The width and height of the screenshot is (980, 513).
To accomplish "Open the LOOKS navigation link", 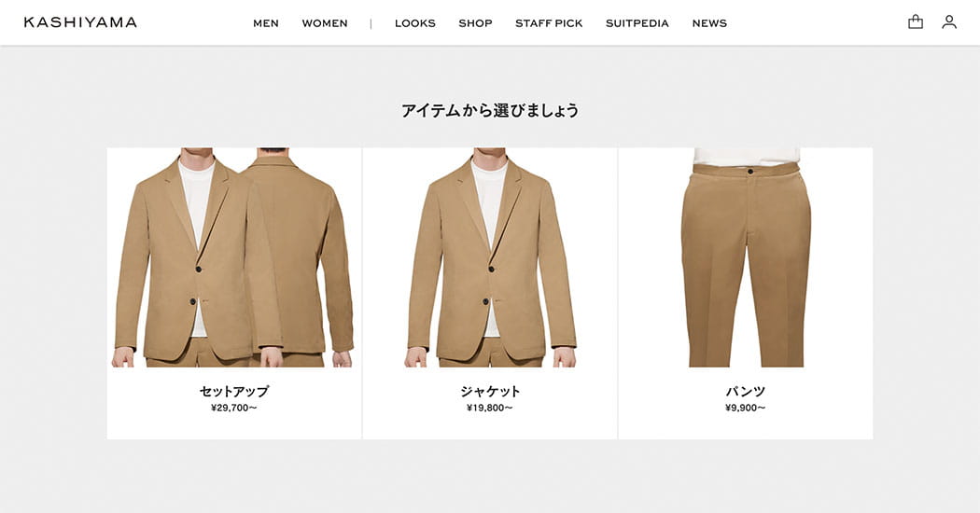I will pyautogui.click(x=415, y=23).
